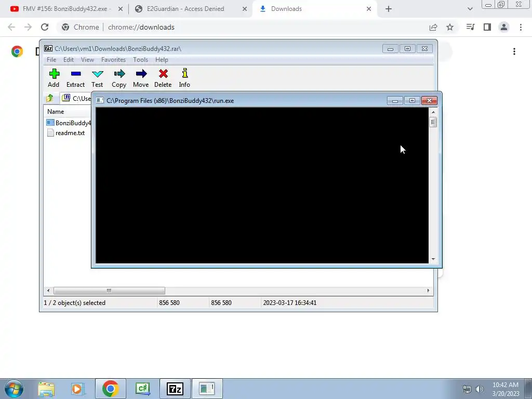532x399 pixels.
Task: Switch to the E2Guardian Access Denied tab
Action: click(185, 9)
